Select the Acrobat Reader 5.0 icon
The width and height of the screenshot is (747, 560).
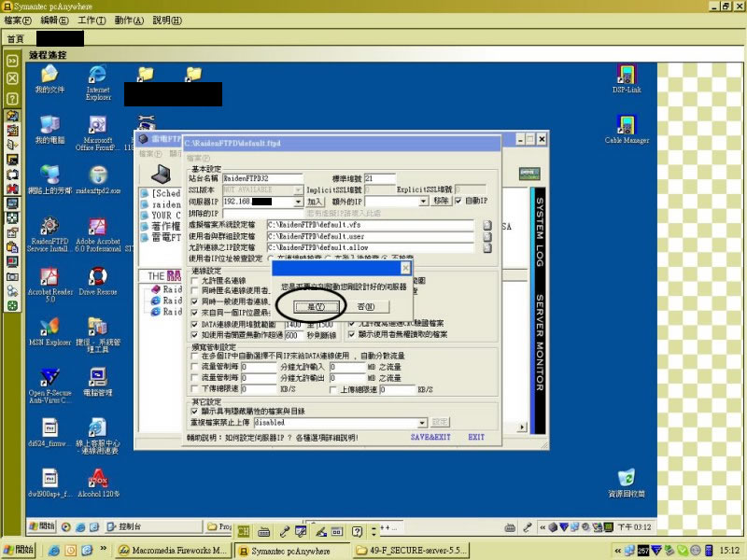click(x=49, y=285)
